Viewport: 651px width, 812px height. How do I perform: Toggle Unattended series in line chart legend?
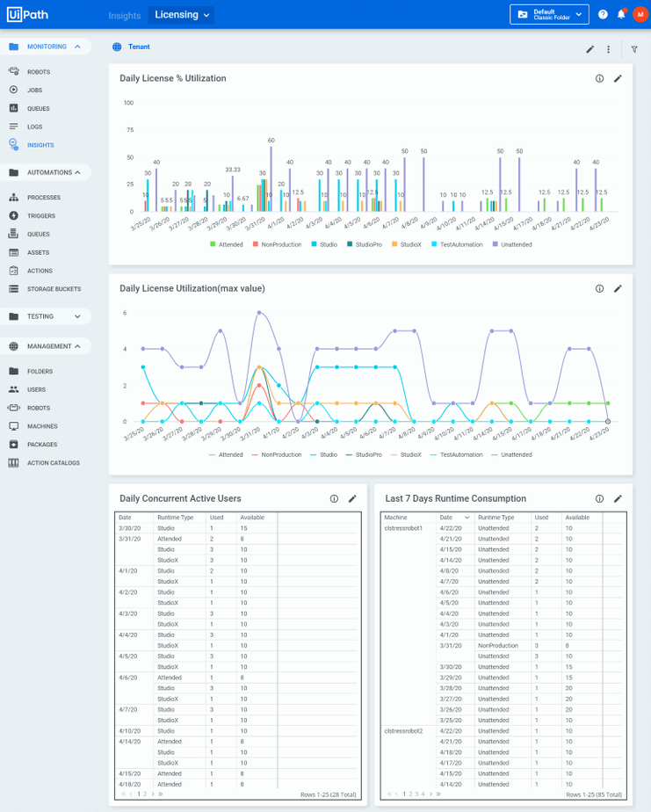tap(512, 454)
